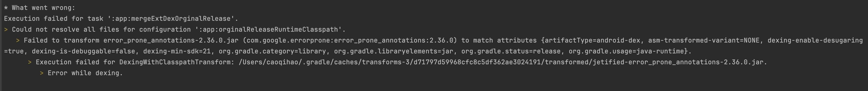The width and height of the screenshot is (868, 91).
Task: Click the 'Error while dexing.' message
Action: (x=85, y=73)
